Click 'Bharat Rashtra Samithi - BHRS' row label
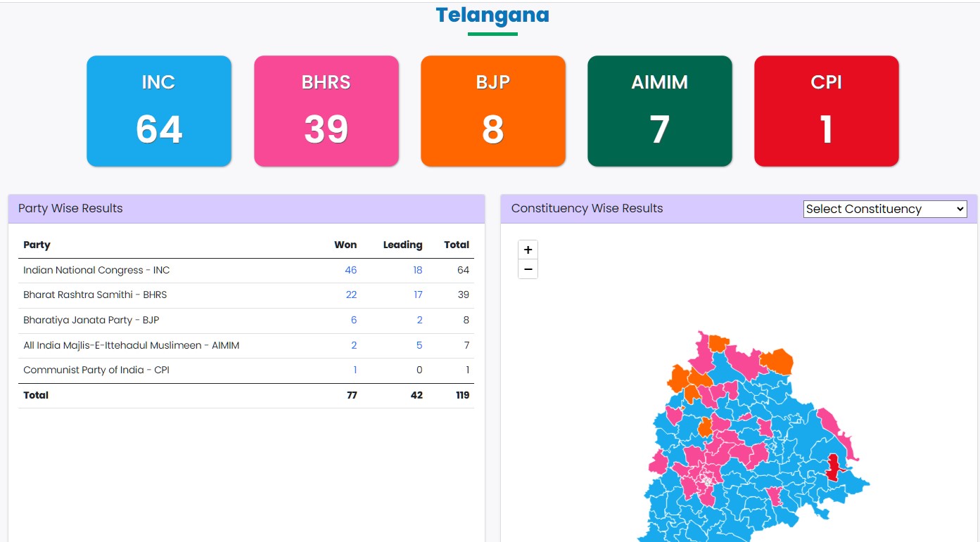Screen dimensions: 980x542 click(x=95, y=295)
